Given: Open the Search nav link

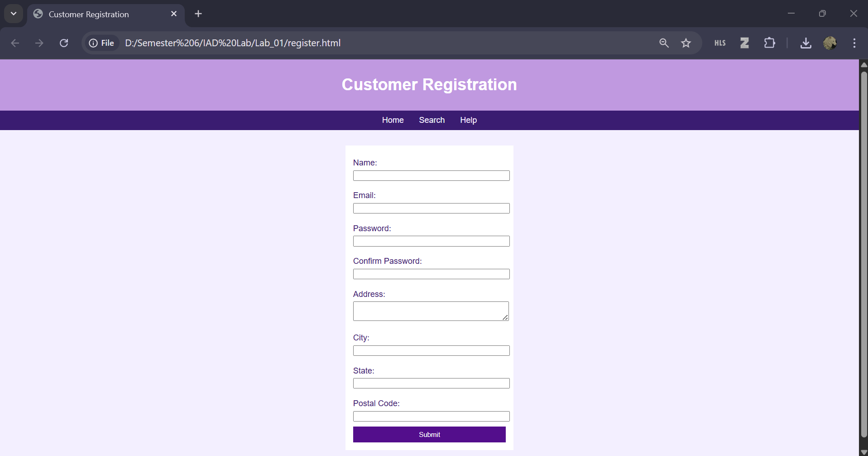Looking at the screenshot, I should (432, 120).
